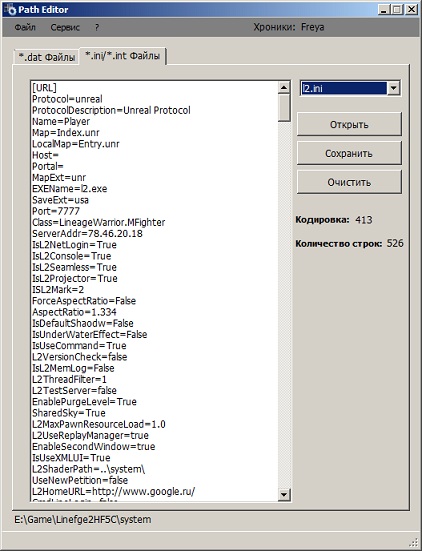Open the Файл menu
The image size is (422, 551).
click(x=25, y=27)
